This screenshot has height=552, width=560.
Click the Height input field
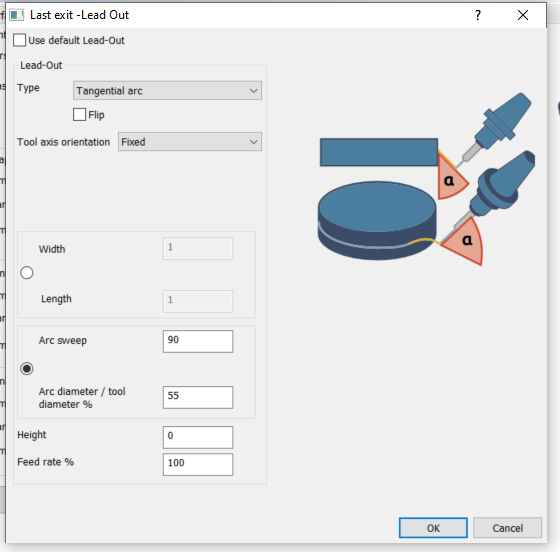[198, 437]
